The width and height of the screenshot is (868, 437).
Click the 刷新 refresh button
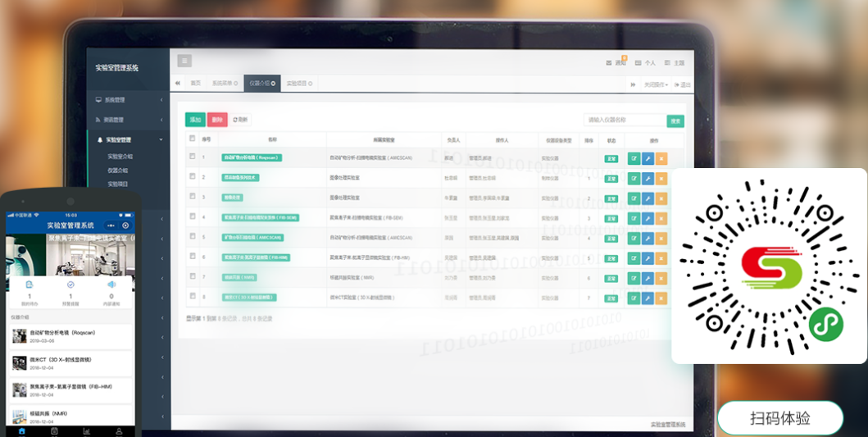[x=240, y=120]
